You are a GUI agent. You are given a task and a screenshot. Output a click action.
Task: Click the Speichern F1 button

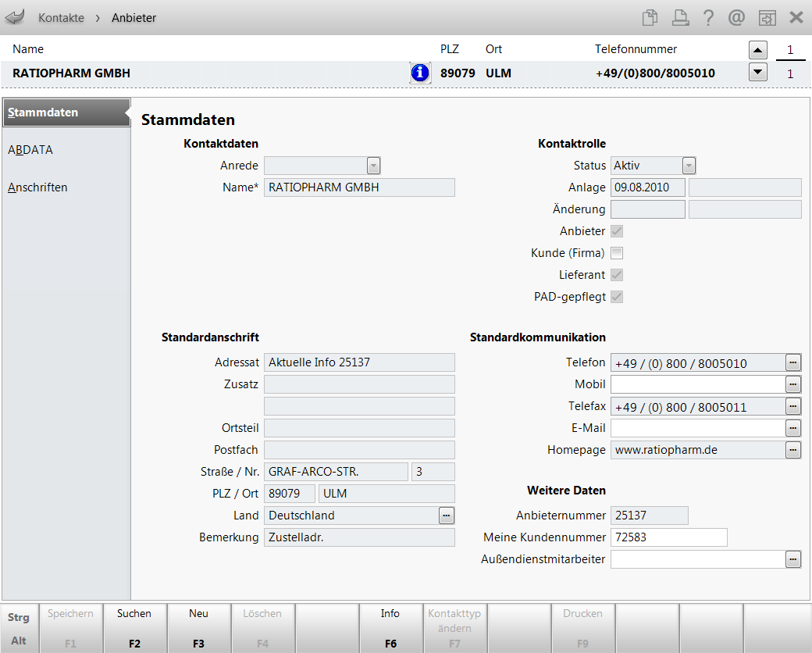(x=70, y=628)
